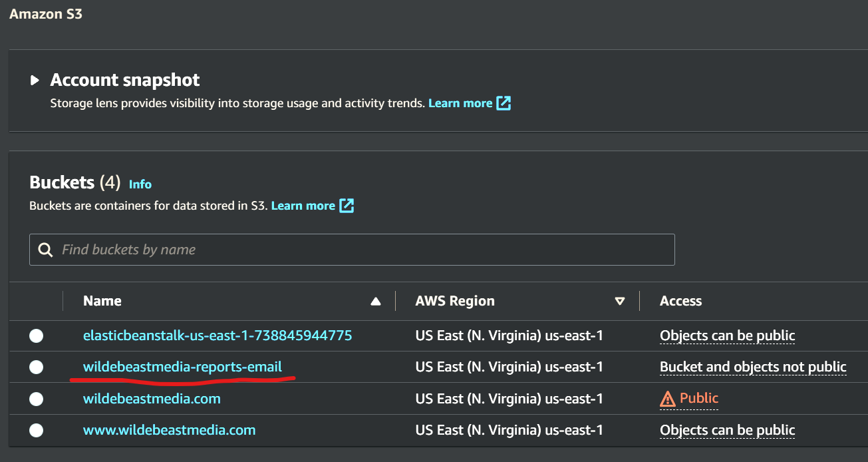868x462 pixels.
Task: Click the Bucket and objects not public status
Action: [752, 367]
